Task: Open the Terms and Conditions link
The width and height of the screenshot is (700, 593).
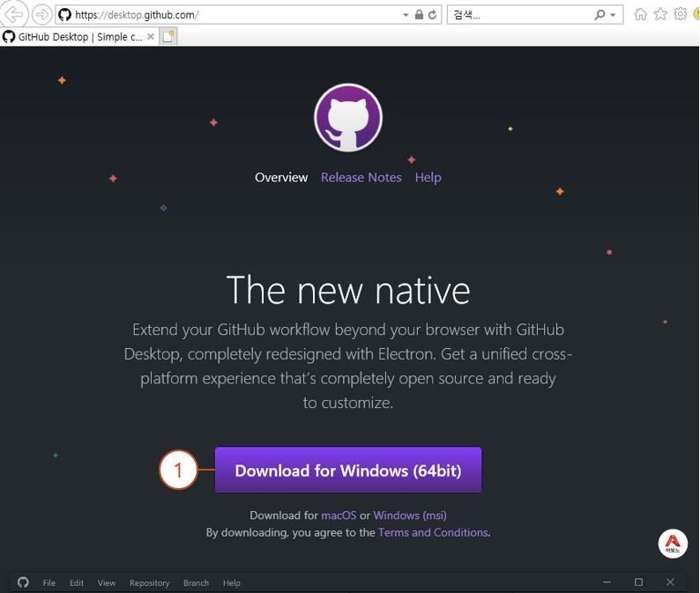Action: [433, 532]
